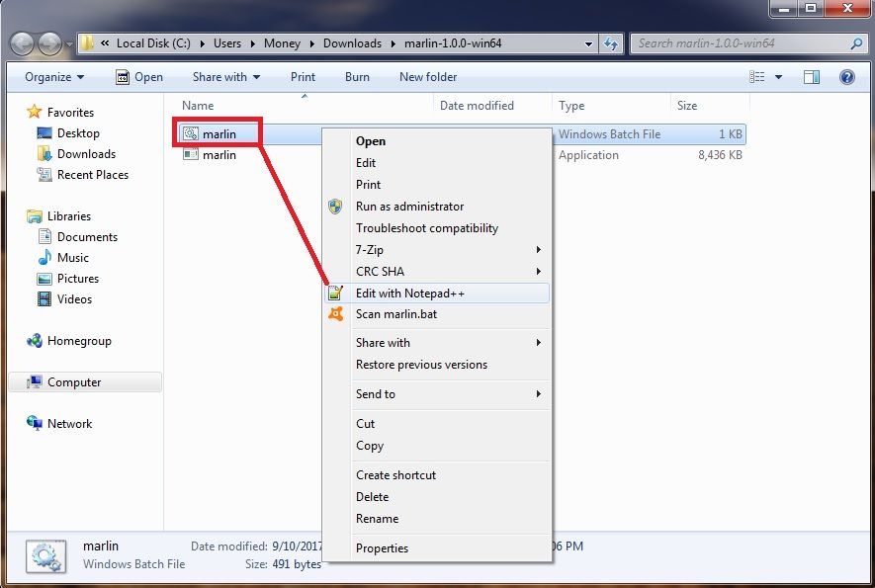Click New folder in the toolbar
This screenshot has width=875, height=588.
pyautogui.click(x=428, y=77)
